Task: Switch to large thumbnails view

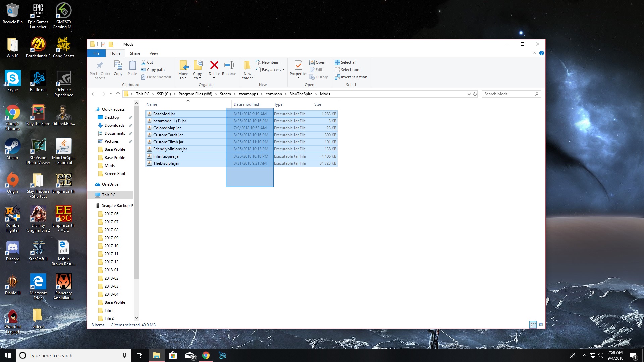Action: click(540, 325)
